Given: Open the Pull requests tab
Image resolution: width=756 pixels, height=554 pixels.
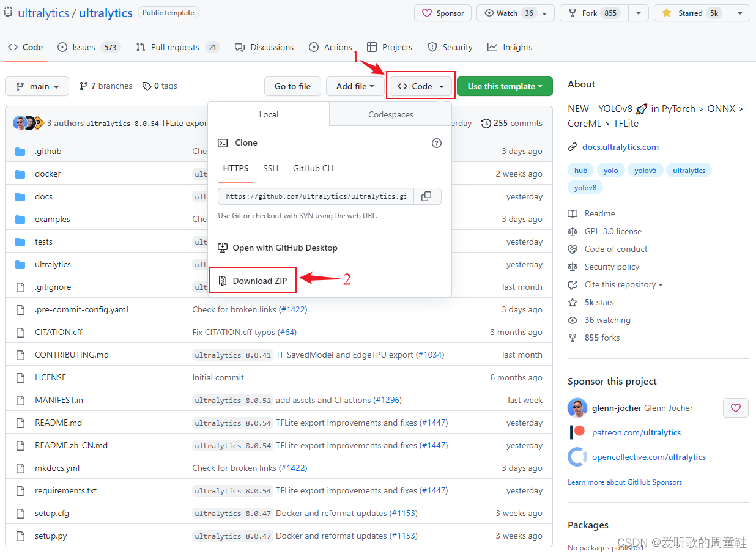Looking at the screenshot, I should click(177, 47).
